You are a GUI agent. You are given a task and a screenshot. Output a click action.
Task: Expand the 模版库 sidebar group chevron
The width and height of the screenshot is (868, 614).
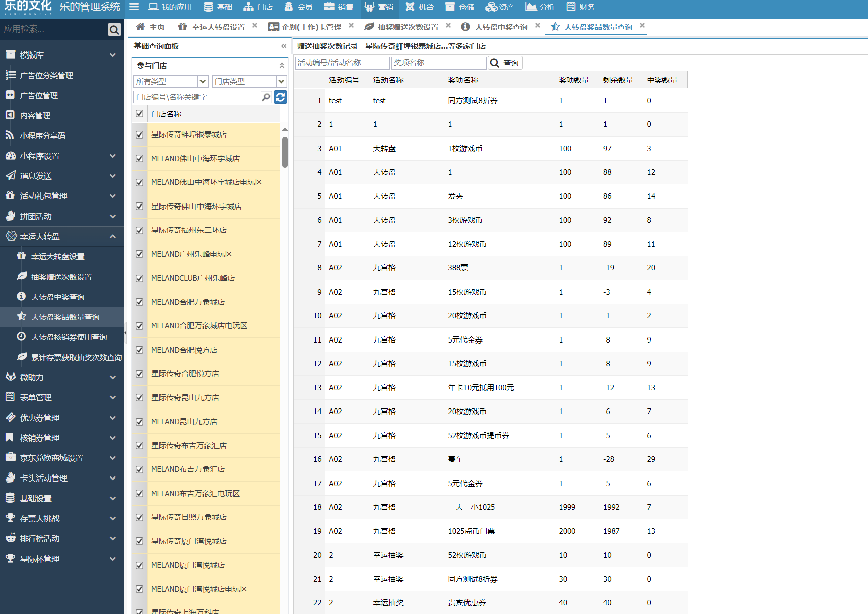(x=113, y=55)
